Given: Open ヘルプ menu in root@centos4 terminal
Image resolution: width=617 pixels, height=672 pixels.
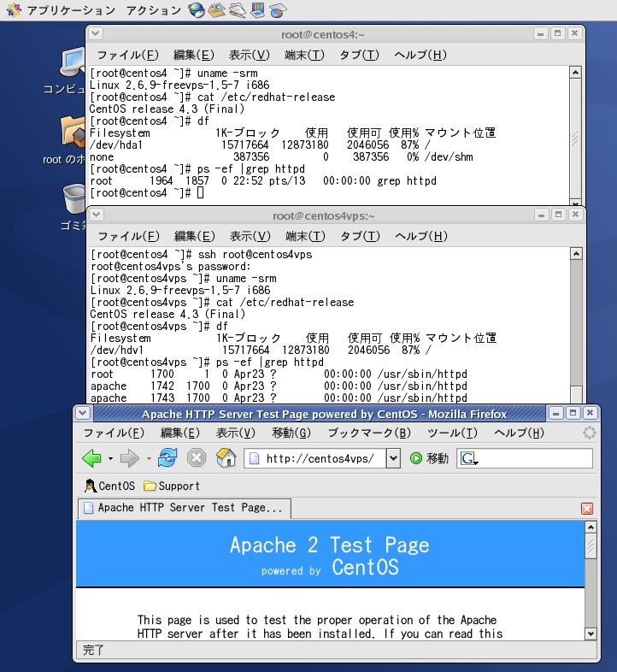Looking at the screenshot, I should click(420, 55).
